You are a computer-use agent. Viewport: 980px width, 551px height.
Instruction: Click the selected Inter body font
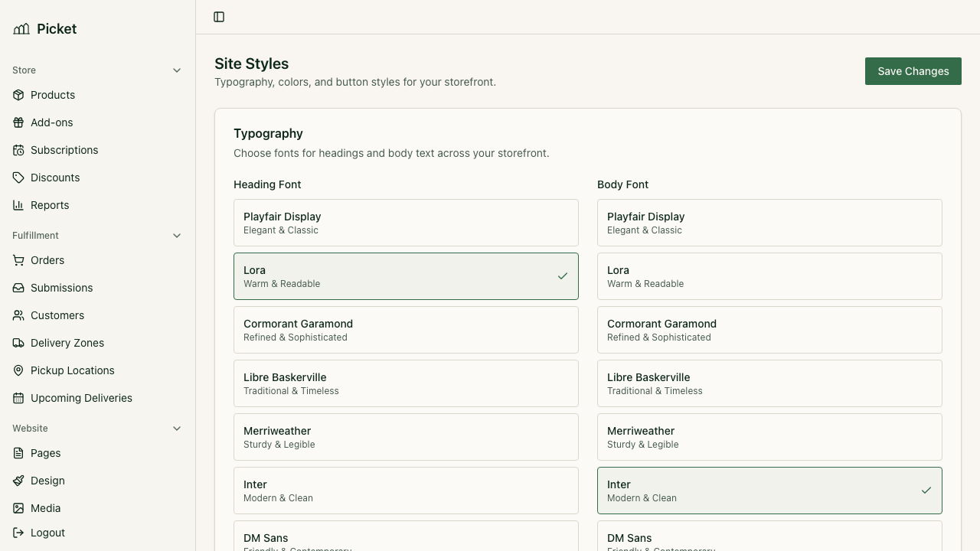tap(769, 491)
